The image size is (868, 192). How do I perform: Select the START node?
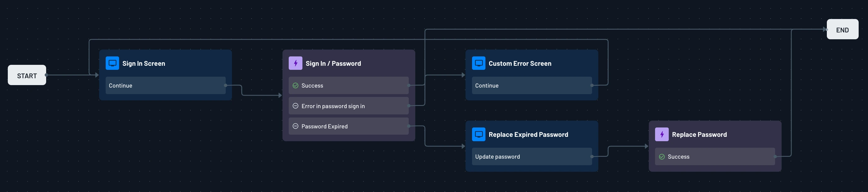pos(27,75)
